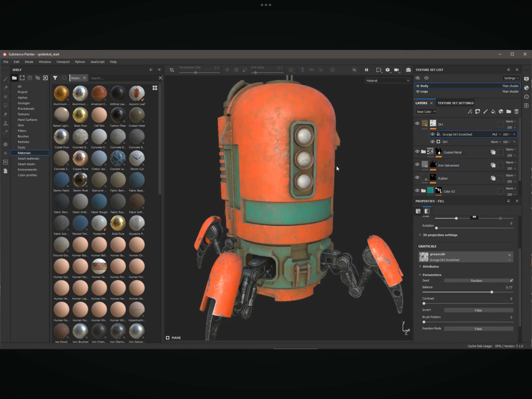Click the delete layer trash icon
Image resolution: width=532 pixels, height=399 pixels.
[516, 112]
